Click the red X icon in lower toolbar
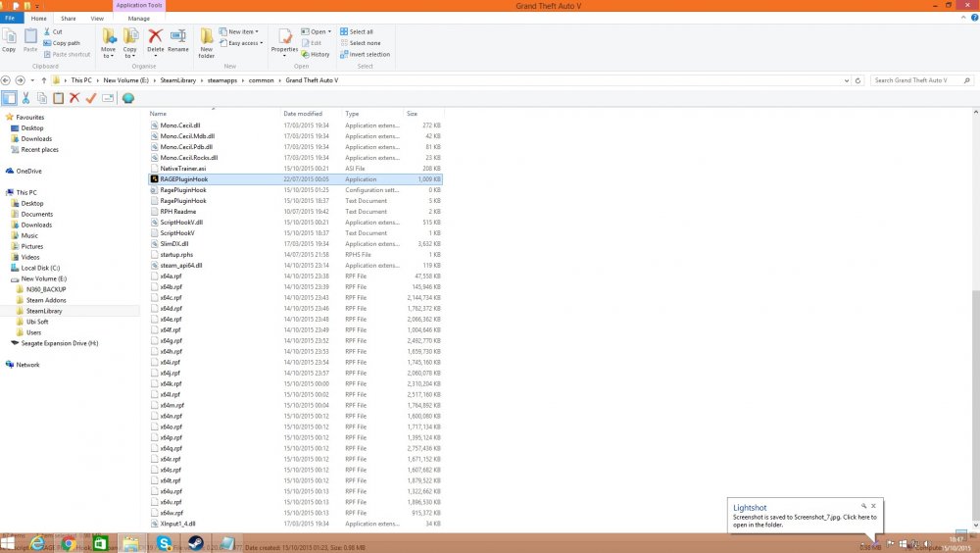This screenshot has width=980, height=553. [74, 98]
